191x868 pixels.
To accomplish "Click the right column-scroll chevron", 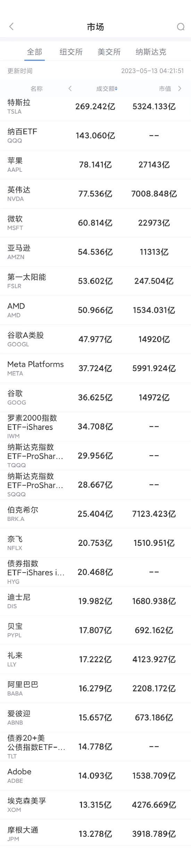I will [x=180, y=88].
